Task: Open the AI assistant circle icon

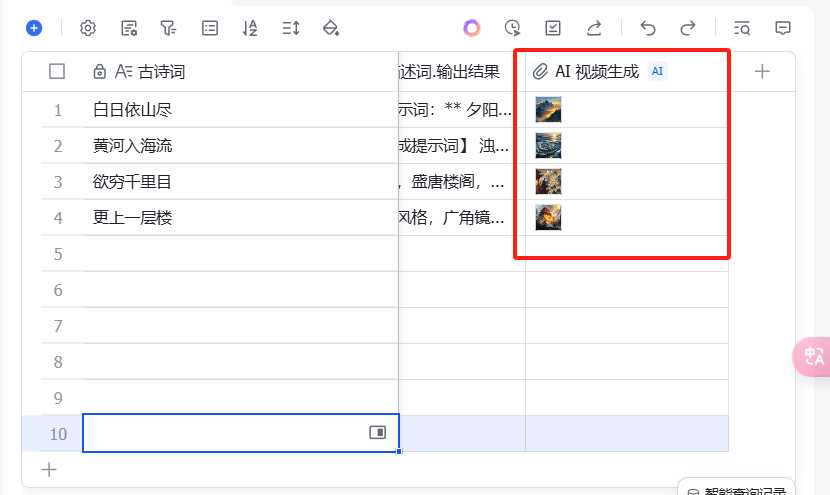Action: tap(472, 28)
